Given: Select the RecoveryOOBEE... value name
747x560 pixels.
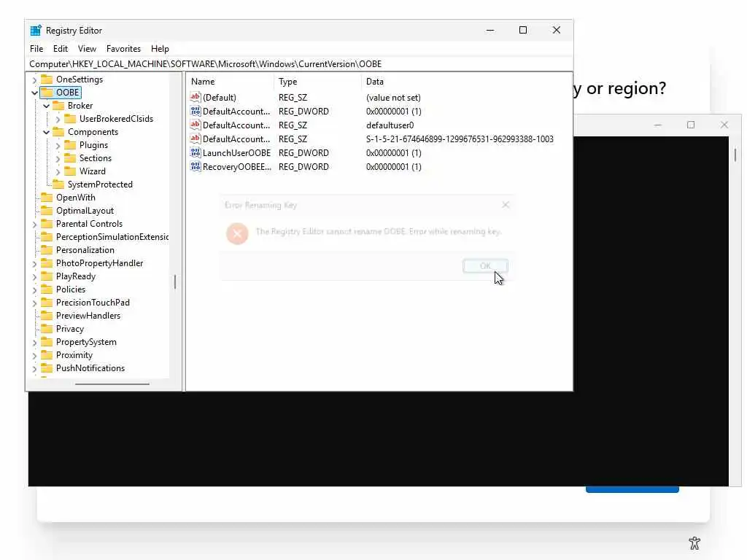Looking at the screenshot, I should (x=237, y=167).
